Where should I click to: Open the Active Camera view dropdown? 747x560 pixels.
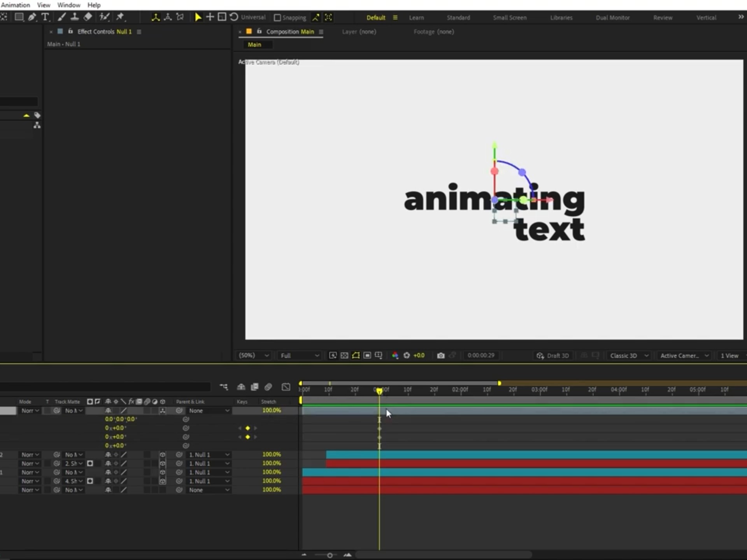point(684,355)
